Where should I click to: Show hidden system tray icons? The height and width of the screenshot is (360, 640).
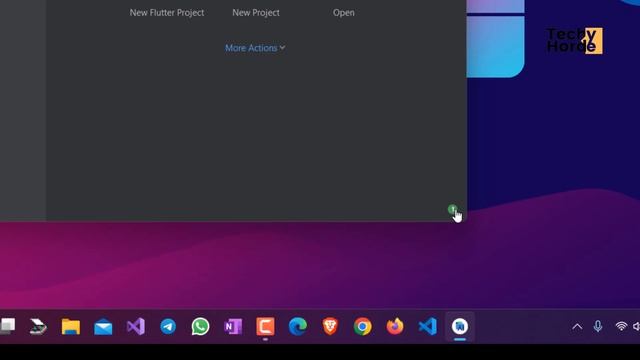(x=577, y=327)
